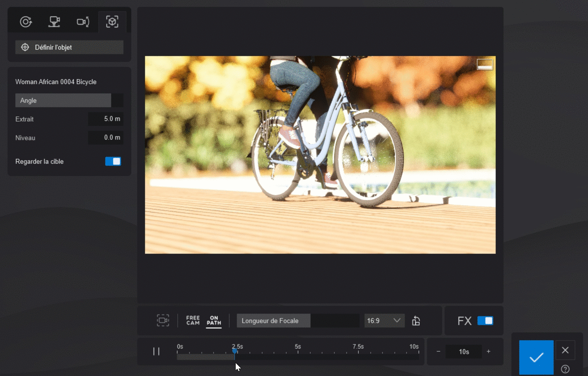Toggle Regarder la cible switch
The image size is (588, 376).
[113, 161]
